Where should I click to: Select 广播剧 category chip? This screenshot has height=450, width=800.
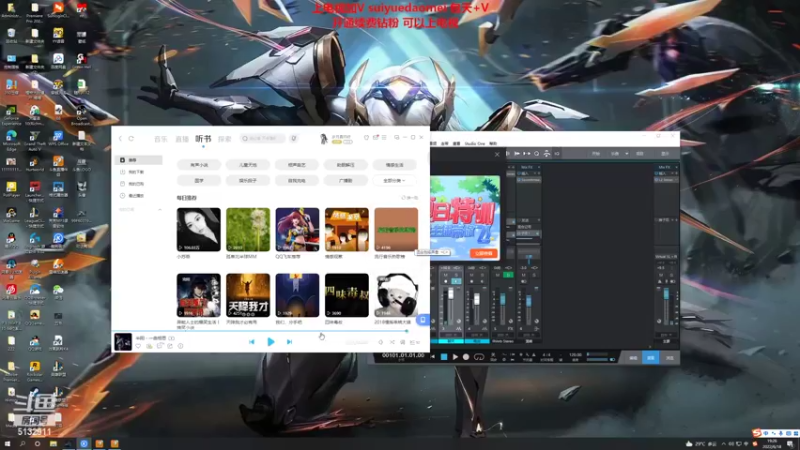[346, 181]
